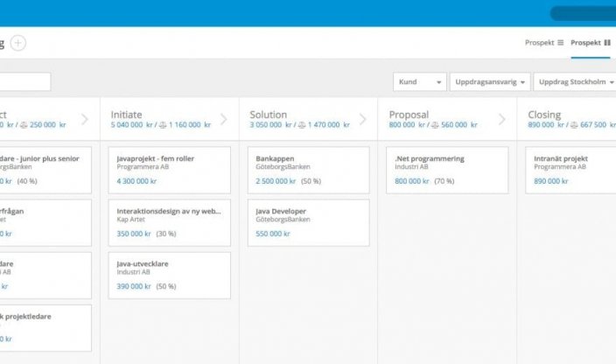
Task: Open the Javaprojekt - fem roller card
Action: 170,170
